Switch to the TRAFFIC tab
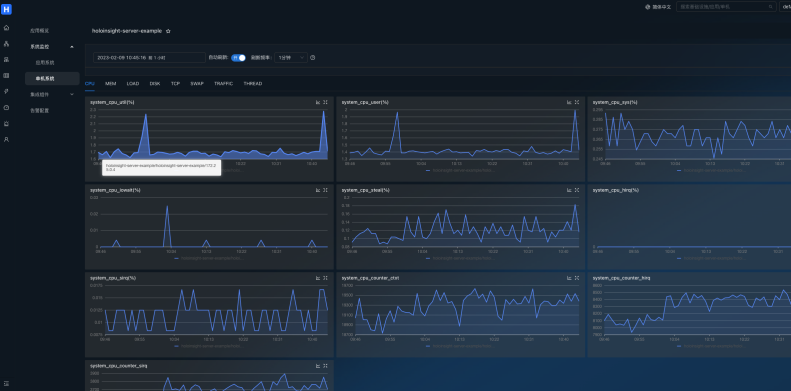Image resolution: width=791 pixels, height=391 pixels. click(x=223, y=84)
